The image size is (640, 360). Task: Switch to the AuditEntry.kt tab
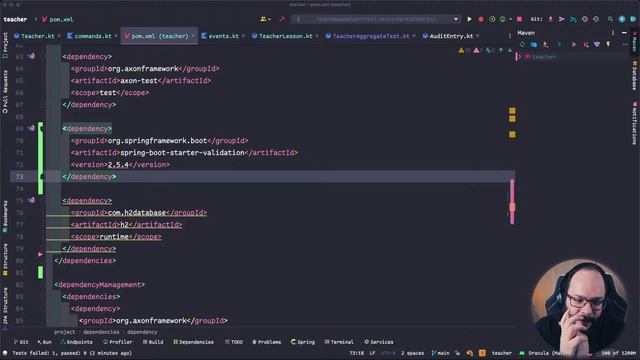[451, 36]
